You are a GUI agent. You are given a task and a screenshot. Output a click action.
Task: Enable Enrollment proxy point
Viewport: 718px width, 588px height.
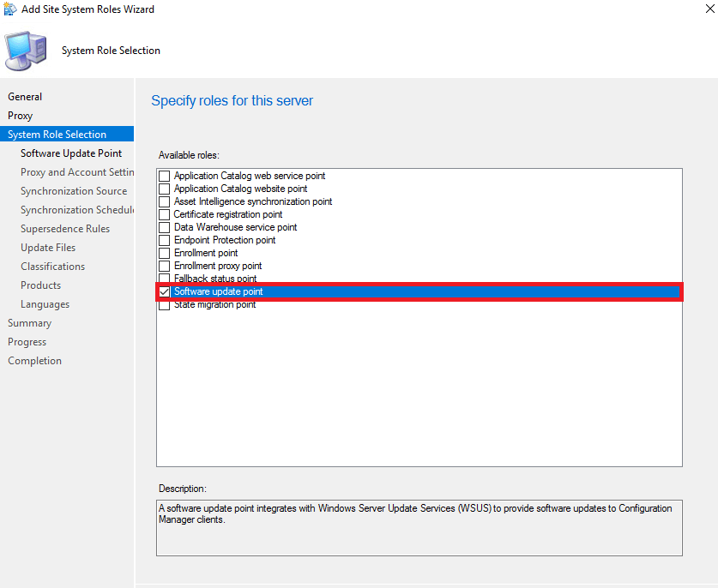163,266
